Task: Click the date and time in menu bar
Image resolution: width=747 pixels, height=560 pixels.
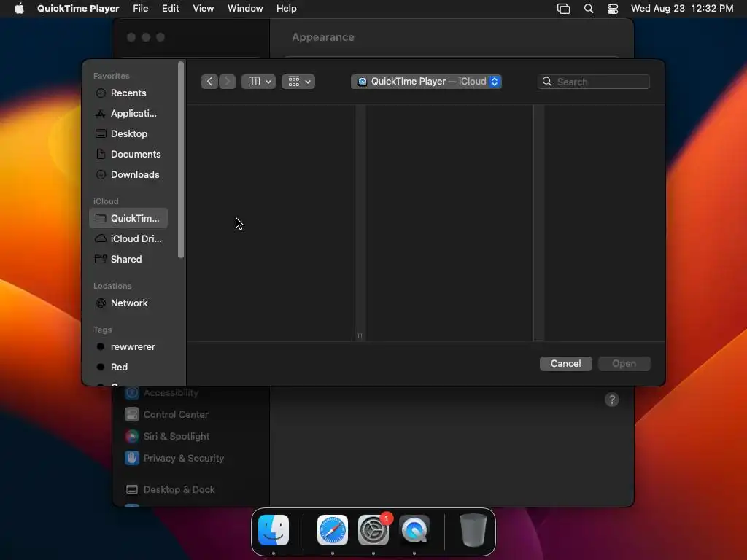Action: pyautogui.click(x=682, y=9)
